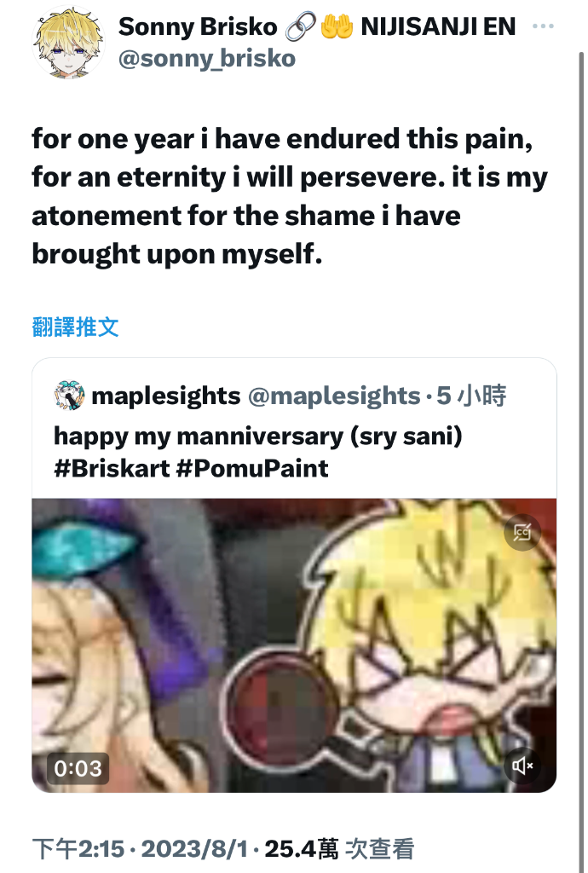Image resolution: width=588 pixels, height=873 pixels.
Task: Play the quoted tweet video
Action: 294,645
